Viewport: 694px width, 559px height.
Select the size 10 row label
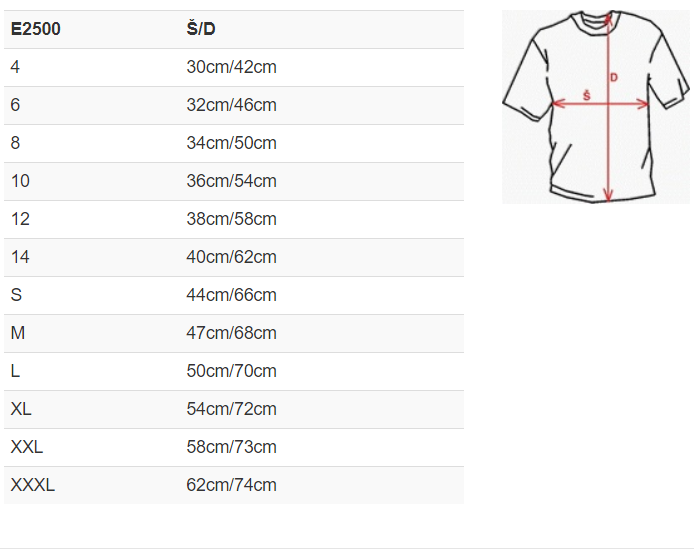(x=20, y=181)
